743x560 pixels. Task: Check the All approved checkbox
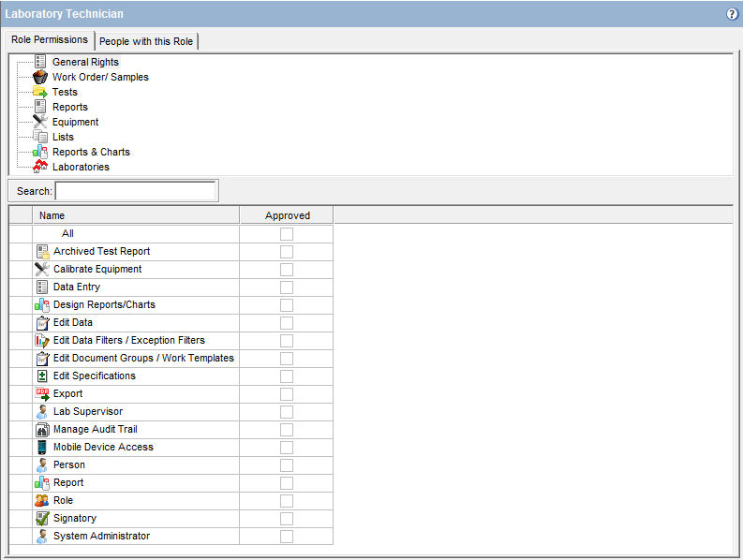click(x=287, y=234)
